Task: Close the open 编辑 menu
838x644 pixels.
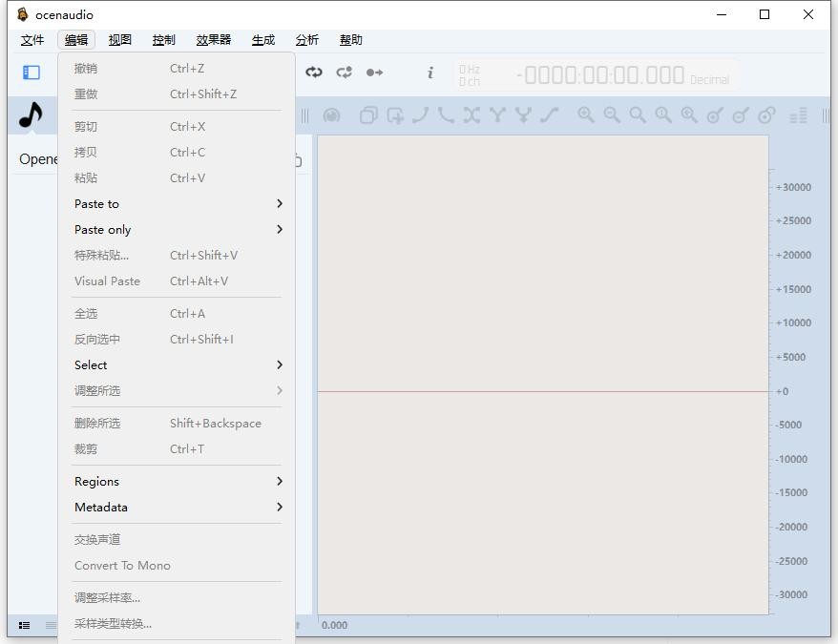Action: coord(76,40)
